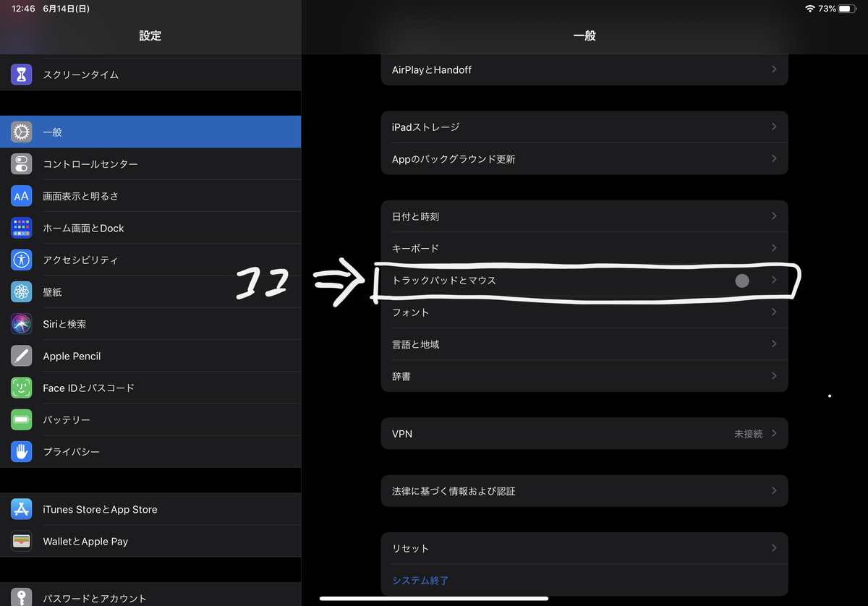The height and width of the screenshot is (606, 868).
Task: Open the アクセシビリティ person icon
Action: pyautogui.click(x=22, y=260)
